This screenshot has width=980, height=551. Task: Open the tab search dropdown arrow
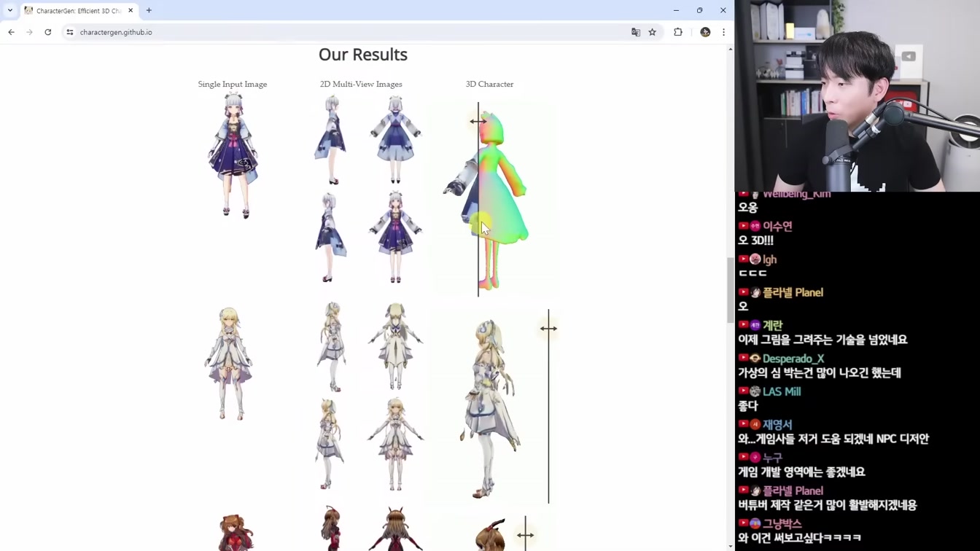tap(10, 10)
